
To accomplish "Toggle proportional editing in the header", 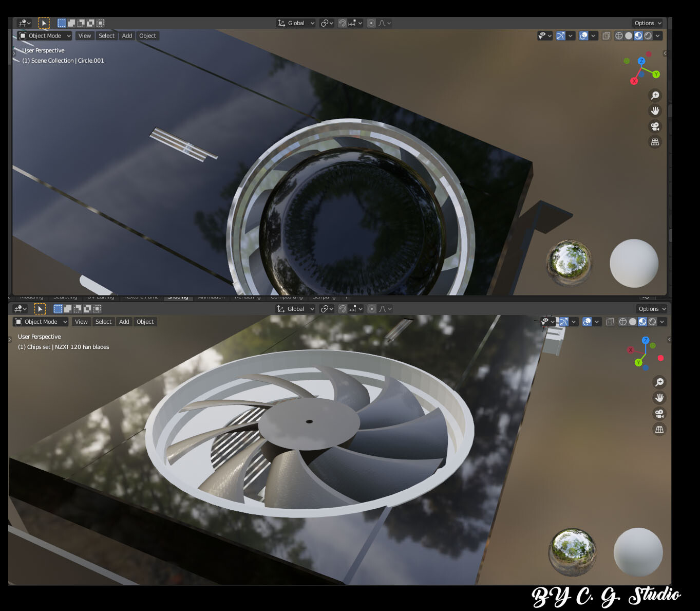I will tap(371, 23).
